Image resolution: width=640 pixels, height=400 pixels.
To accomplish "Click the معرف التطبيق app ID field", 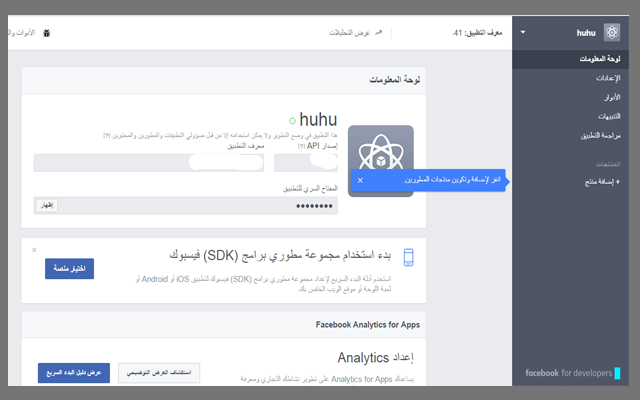I will point(149,163).
